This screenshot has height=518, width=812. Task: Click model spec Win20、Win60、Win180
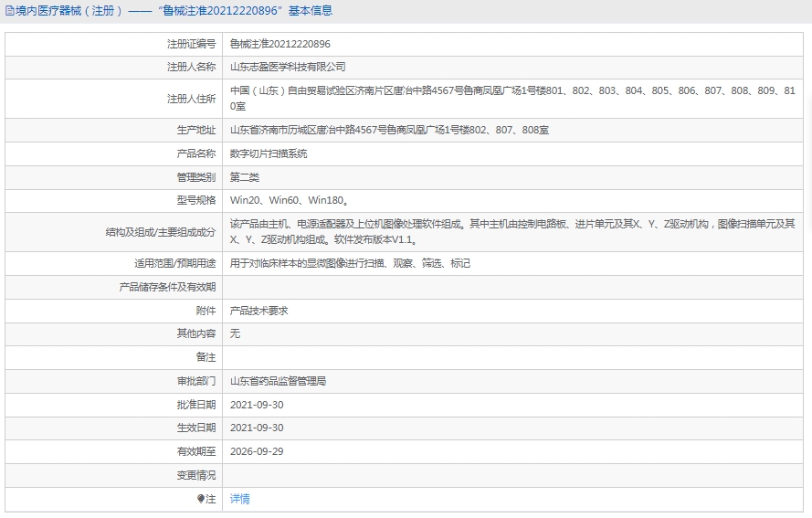click(289, 200)
